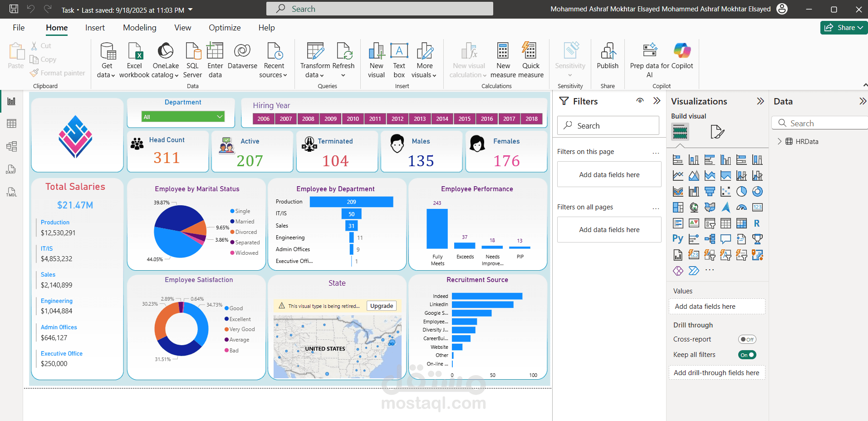
Task: Toggle Cross-report drill through off switch
Action: coord(747,339)
